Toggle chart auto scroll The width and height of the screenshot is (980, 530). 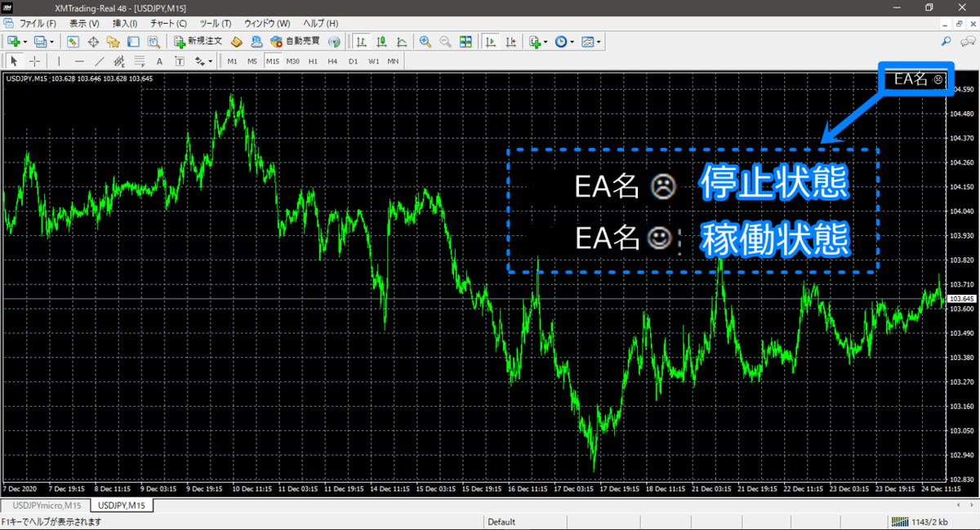click(491, 41)
